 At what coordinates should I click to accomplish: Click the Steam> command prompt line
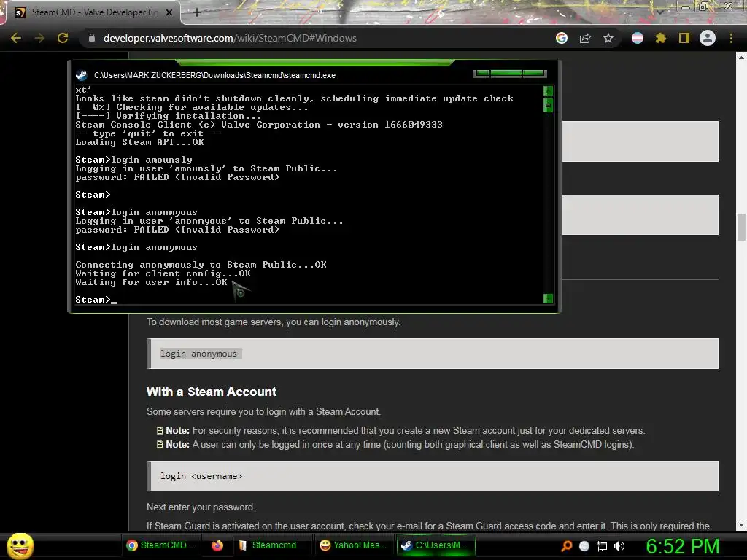pyautogui.click(x=96, y=300)
